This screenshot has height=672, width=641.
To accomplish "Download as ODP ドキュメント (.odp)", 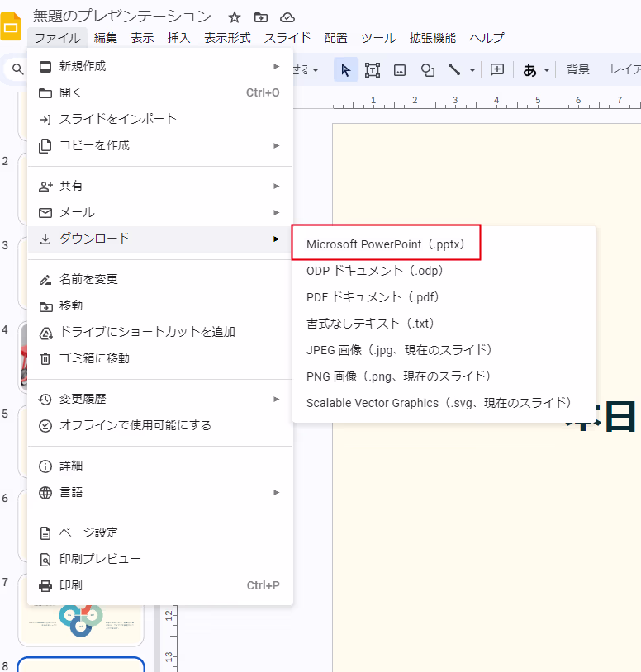I will tap(444, 272).
